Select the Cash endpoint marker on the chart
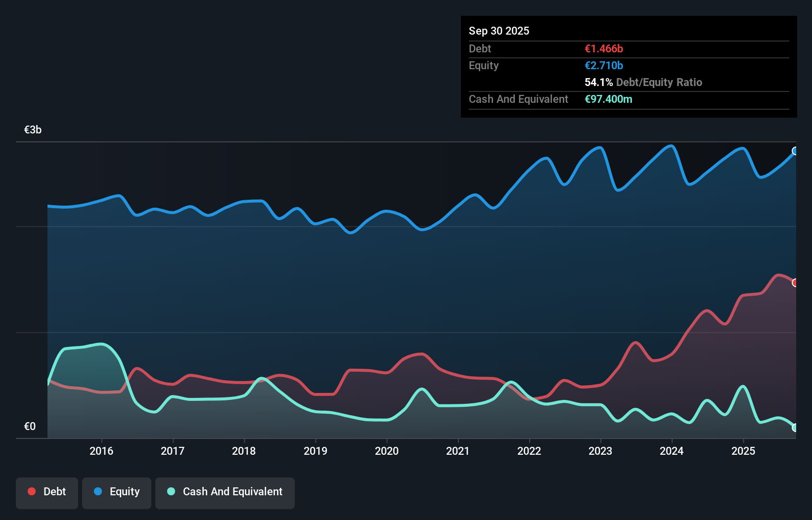The image size is (812, 520). click(795, 428)
